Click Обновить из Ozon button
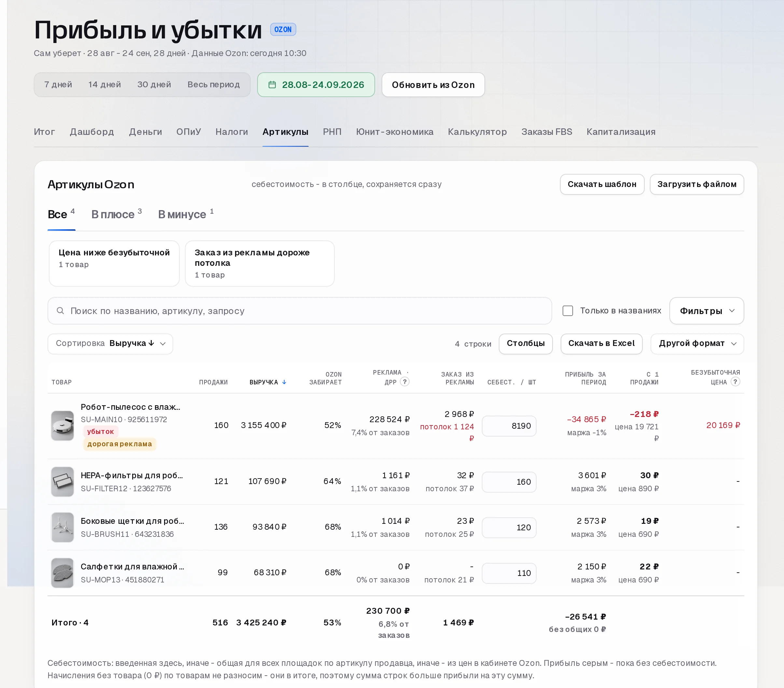 433,85
